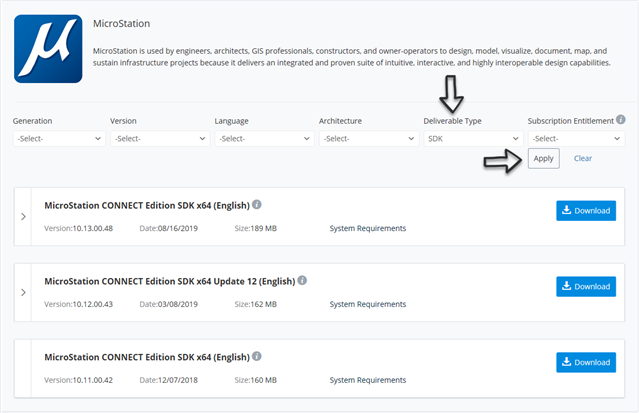Open System Requirements for version 10.11.00.42
This screenshot has height=413, width=639.
(368, 380)
